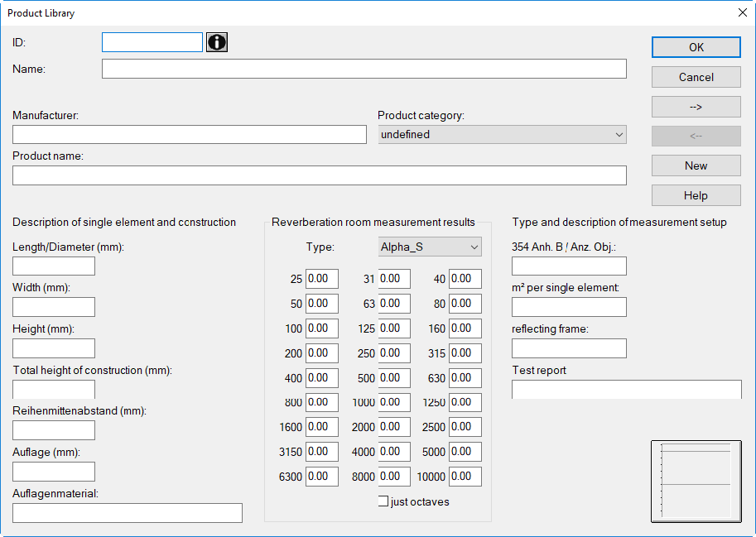Screen dimensions: 756x537
Task: Click the Cancel button
Action: click(696, 77)
